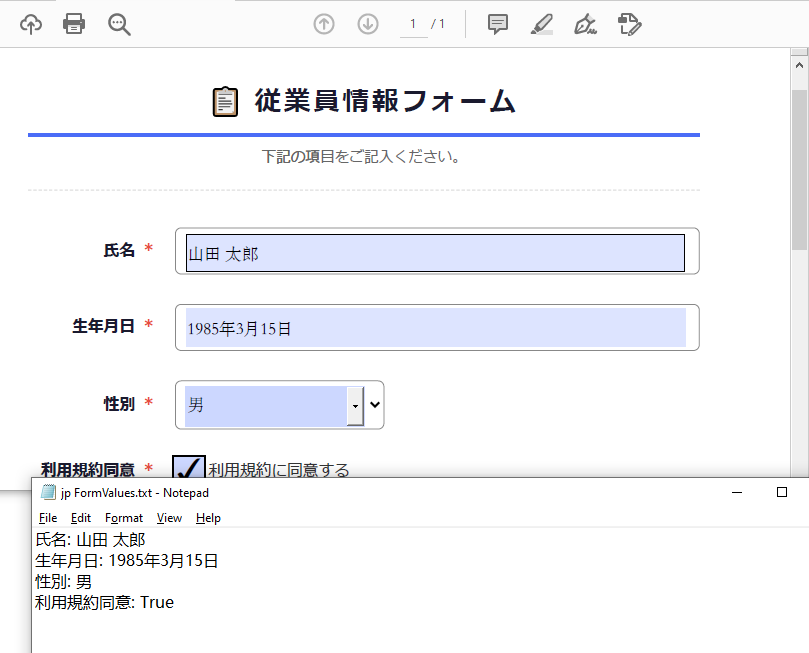The width and height of the screenshot is (809, 653).
Task: Click the small dropdown arrow button in 性別
Action: [355, 406]
